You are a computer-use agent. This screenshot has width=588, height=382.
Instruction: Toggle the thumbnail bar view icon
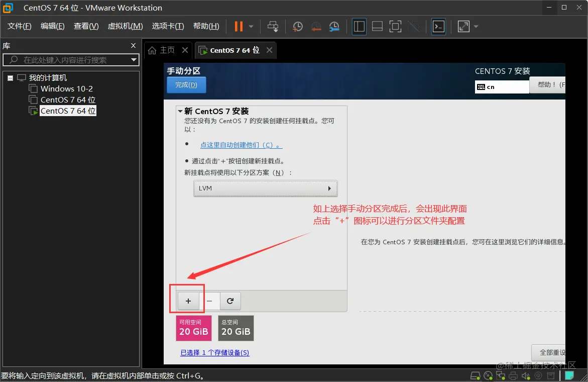coord(377,26)
